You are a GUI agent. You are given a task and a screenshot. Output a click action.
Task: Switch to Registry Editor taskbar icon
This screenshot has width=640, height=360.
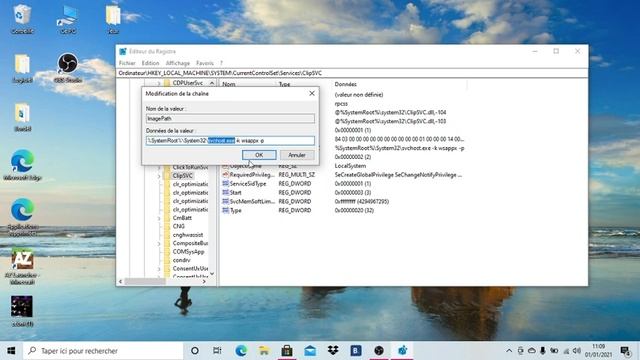(x=402, y=351)
